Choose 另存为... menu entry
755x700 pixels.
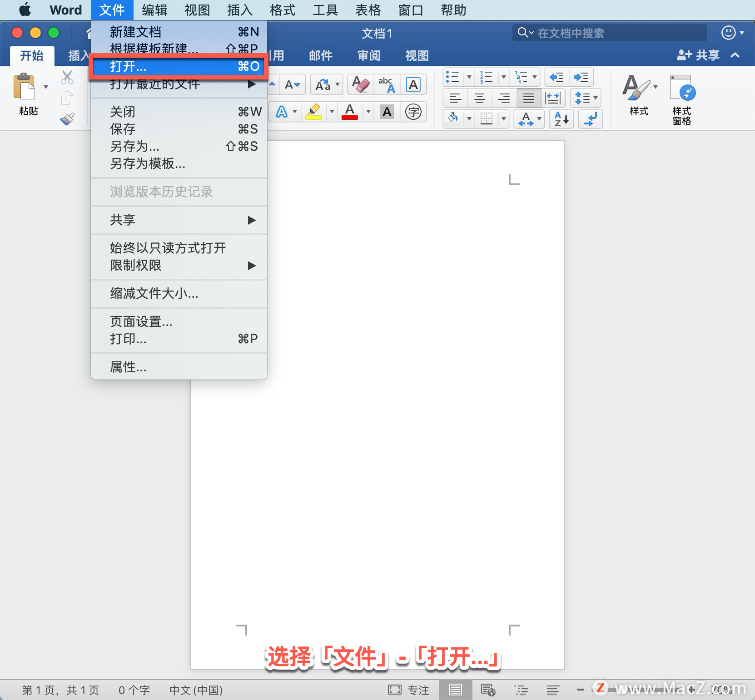[x=179, y=146]
